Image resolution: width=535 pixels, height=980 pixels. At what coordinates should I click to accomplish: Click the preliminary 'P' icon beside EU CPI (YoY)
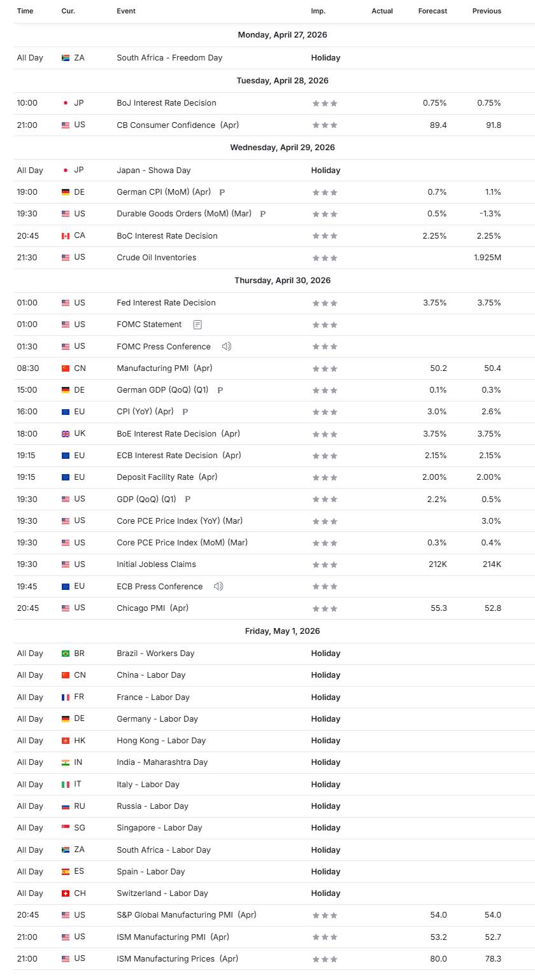pos(185,412)
